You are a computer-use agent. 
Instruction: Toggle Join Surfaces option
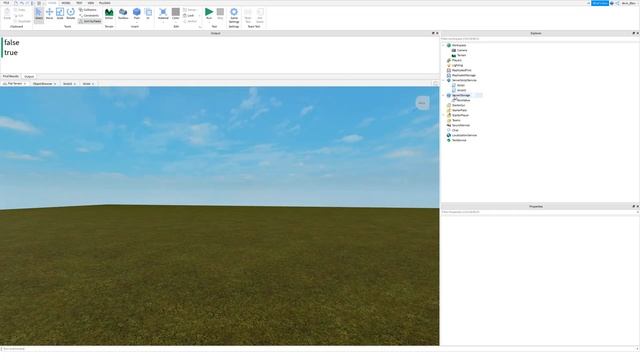click(89, 21)
